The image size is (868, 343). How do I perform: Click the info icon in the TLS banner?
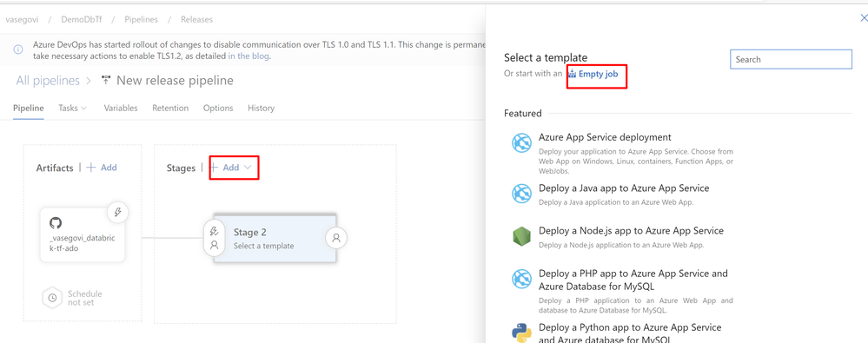point(18,49)
